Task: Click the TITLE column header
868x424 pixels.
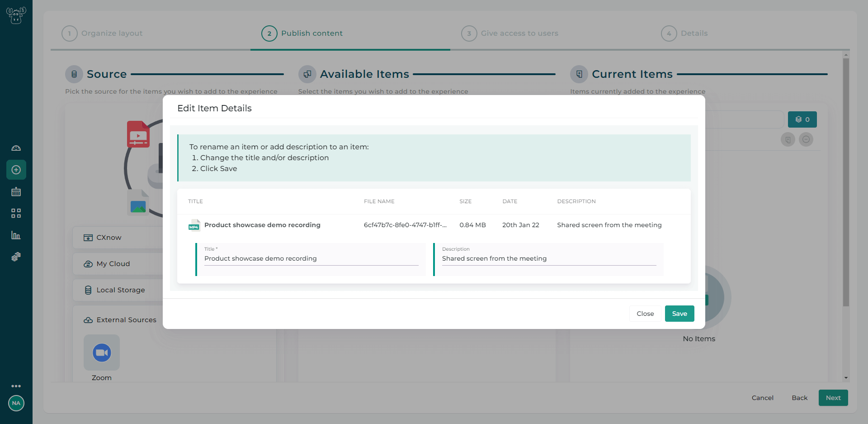Action: 195,201
